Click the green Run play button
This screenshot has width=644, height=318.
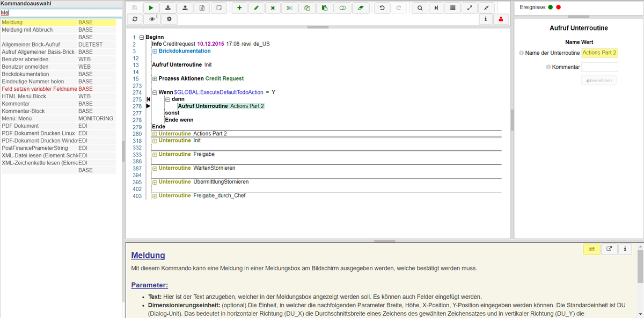click(x=151, y=8)
